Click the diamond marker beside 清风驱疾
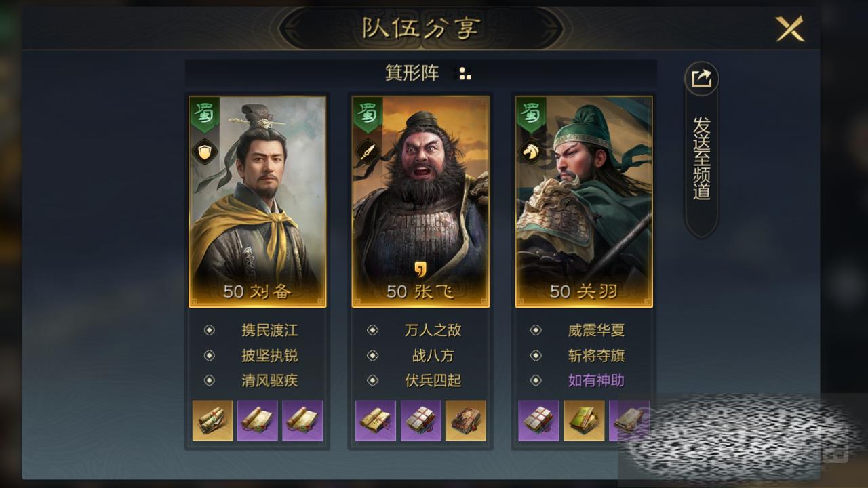868x488 pixels. coord(210,380)
